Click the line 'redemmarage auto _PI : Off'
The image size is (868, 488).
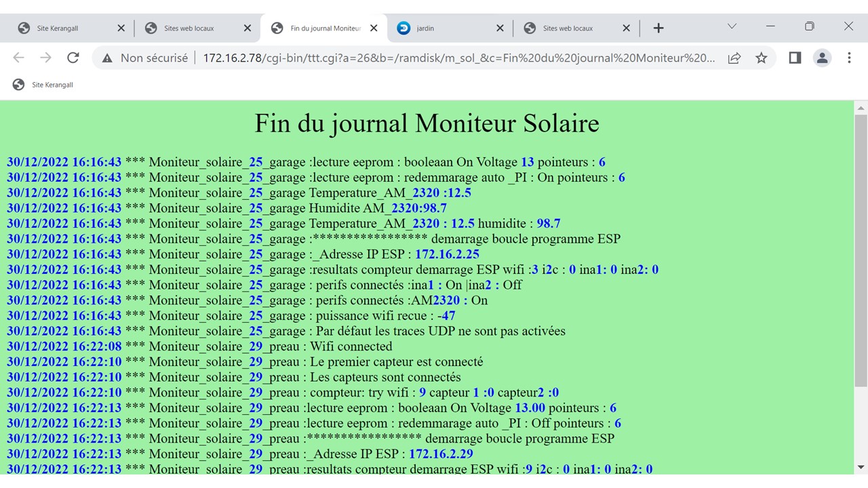[314, 424]
